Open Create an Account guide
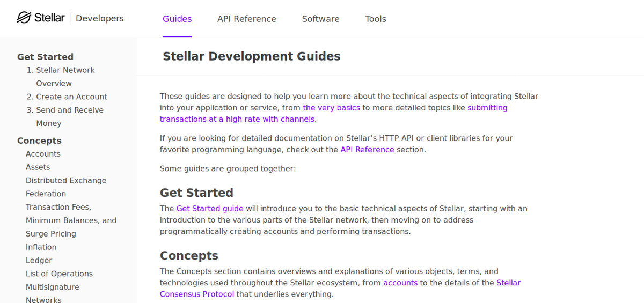Viewport: 644px width, 303px height. (71, 97)
